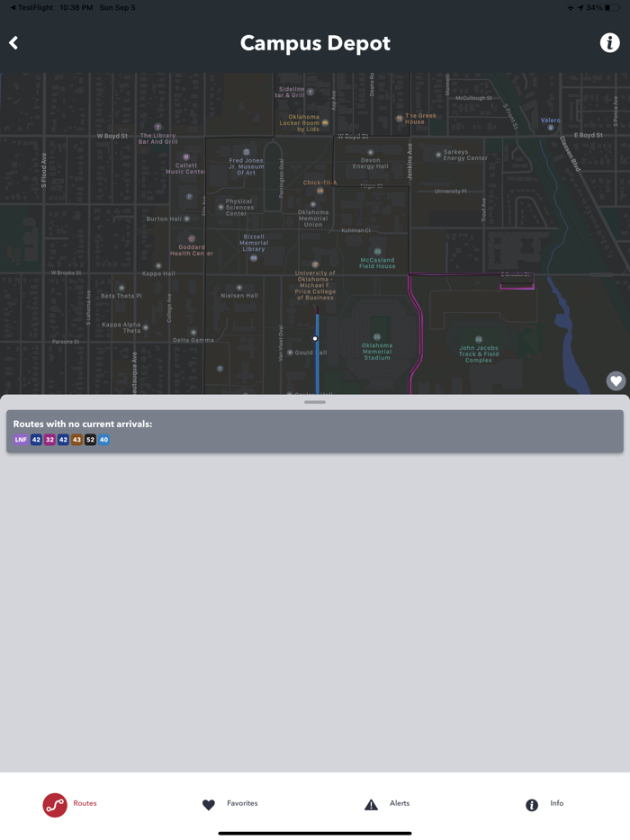
Task: Tap the Classen Blvd street label
Action: pos(570,154)
